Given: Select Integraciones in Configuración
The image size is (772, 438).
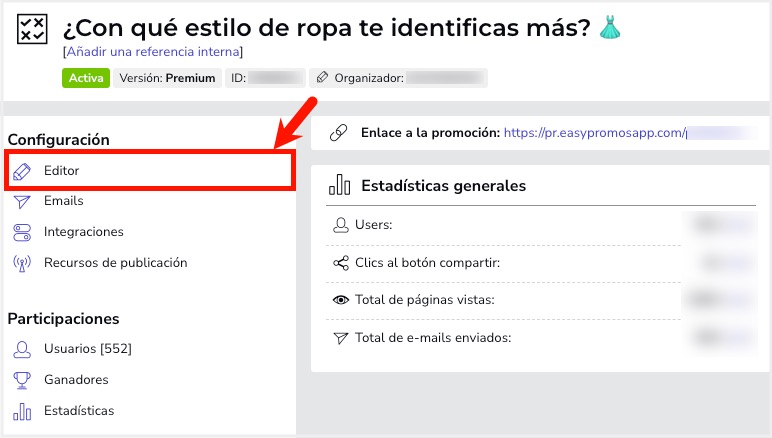Looking at the screenshot, I should point(84,232).
